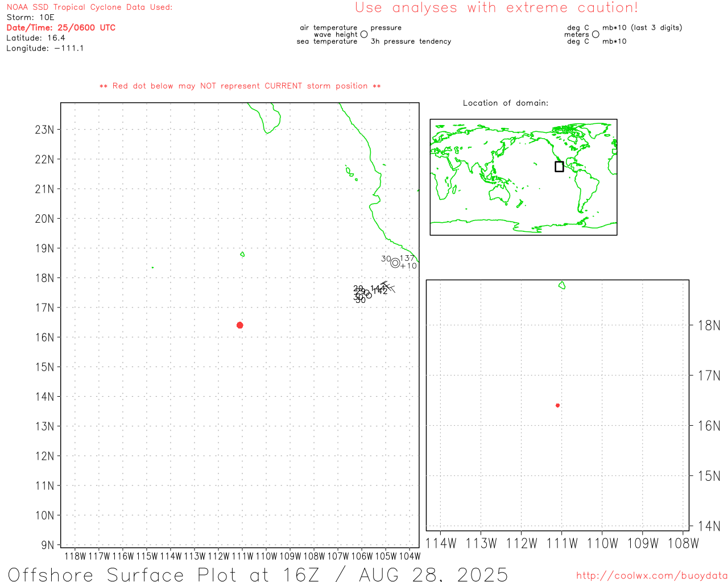Image resolution: width=728 pixels, height=582 pixels.
Task: Click the 'air temperature' legend label
Action: (329, 28)
